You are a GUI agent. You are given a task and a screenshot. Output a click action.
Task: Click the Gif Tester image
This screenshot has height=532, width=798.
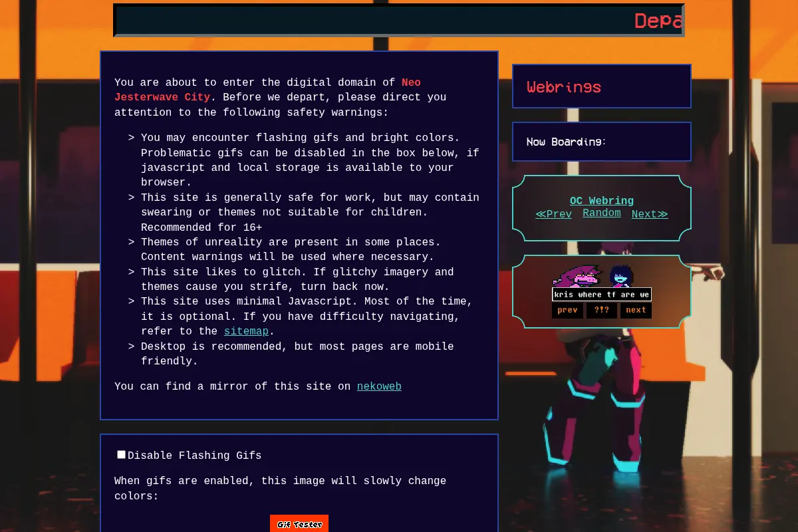click(x=299, y=523)
